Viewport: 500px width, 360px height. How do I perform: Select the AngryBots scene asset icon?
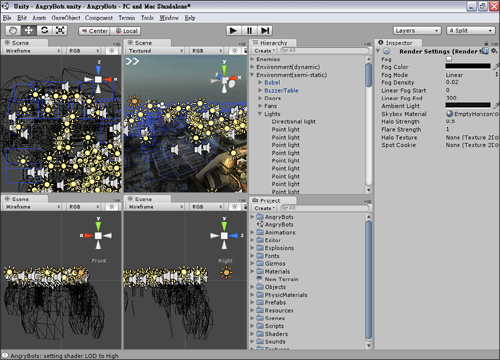pyautogui.click(x=260, y=224)
